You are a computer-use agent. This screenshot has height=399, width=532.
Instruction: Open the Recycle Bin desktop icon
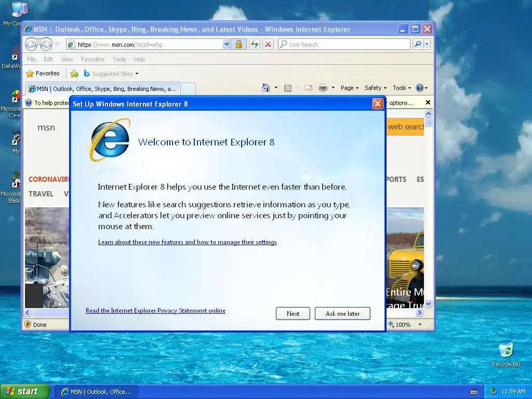tap(506, 354)
